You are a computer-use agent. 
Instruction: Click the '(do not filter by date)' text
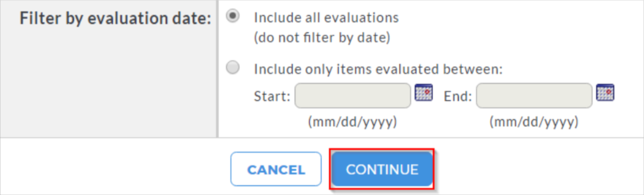322,38
